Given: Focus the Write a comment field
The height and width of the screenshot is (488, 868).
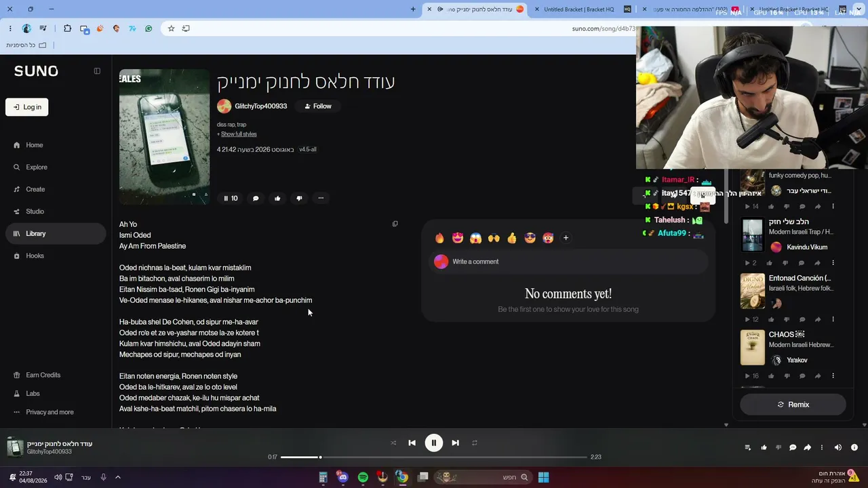Looking at the screenshot, I should tap(568, 262).
